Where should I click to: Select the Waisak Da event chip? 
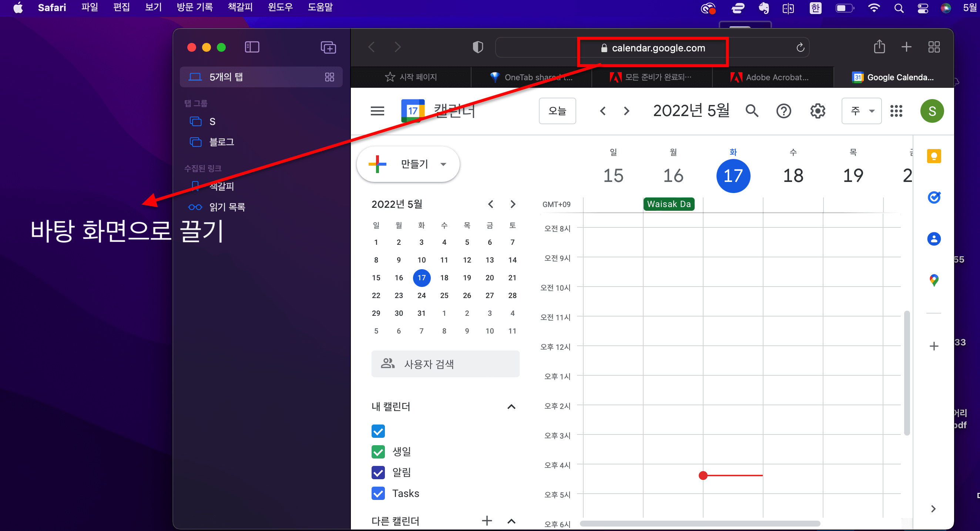pos(668,204)
